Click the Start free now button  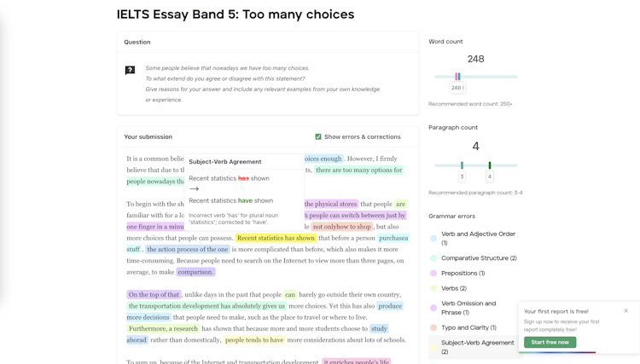tap(550, 342)
